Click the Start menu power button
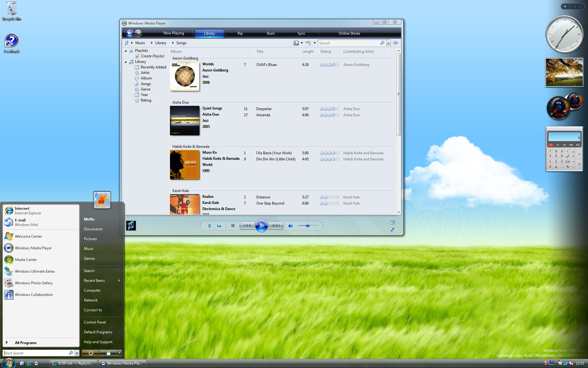This screenshot has height=368, width=588. coord(91,353)
